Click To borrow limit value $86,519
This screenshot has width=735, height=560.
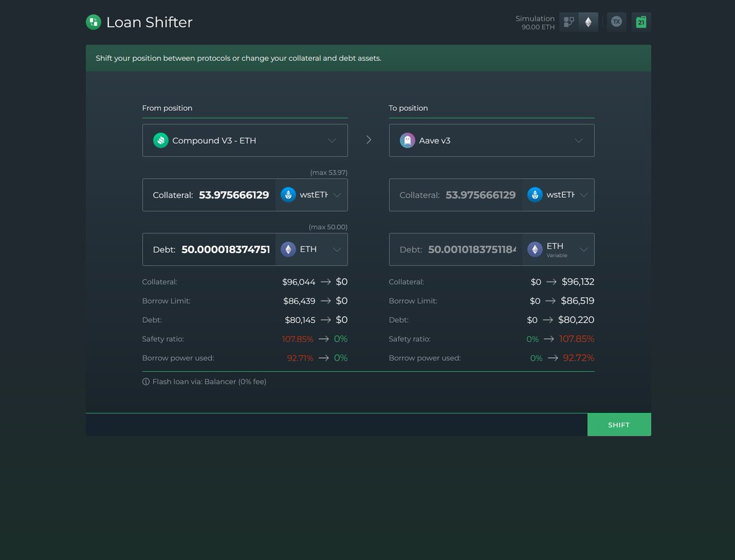(x=578, y=301)
